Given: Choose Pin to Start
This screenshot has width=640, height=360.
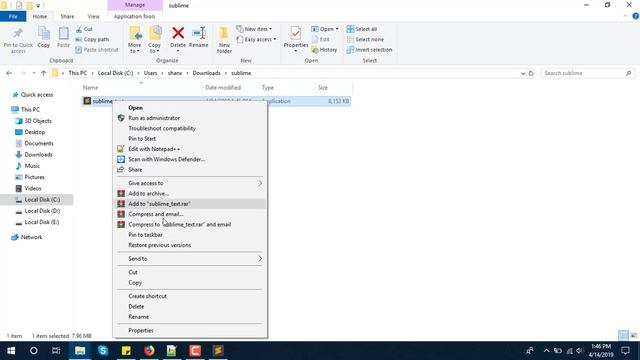Looking at the screenshot, I should point(190,139).
